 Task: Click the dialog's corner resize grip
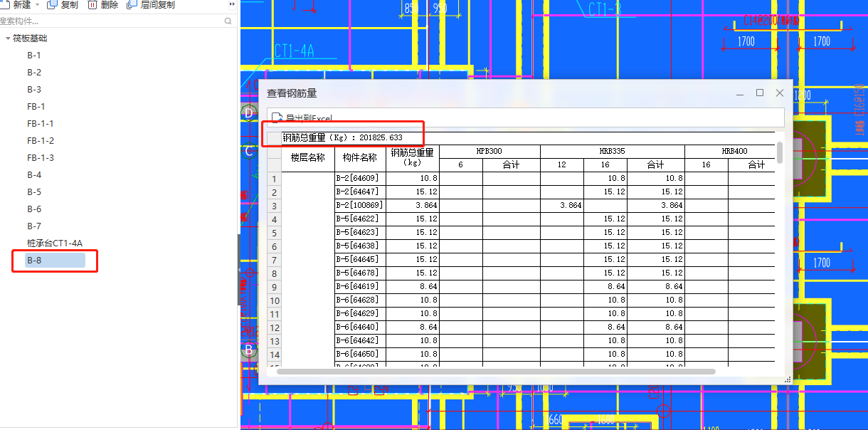click(x=788, y=381)
